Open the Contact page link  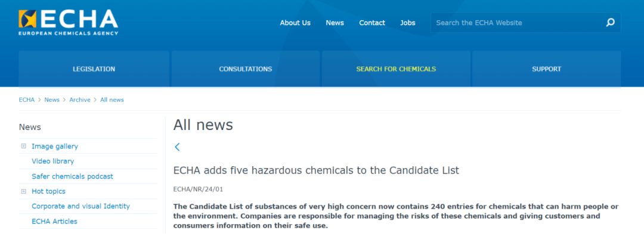pyautogui.click(x=372, y=23)
